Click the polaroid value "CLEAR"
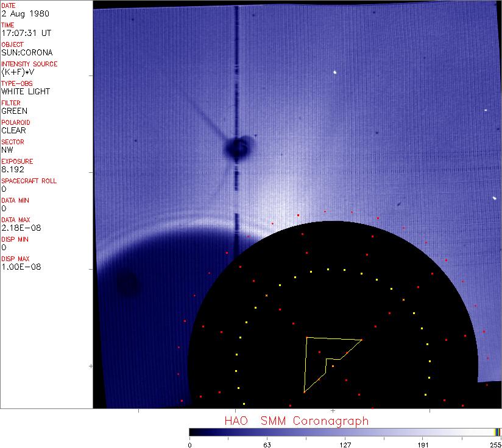 (x=14, y=130)
